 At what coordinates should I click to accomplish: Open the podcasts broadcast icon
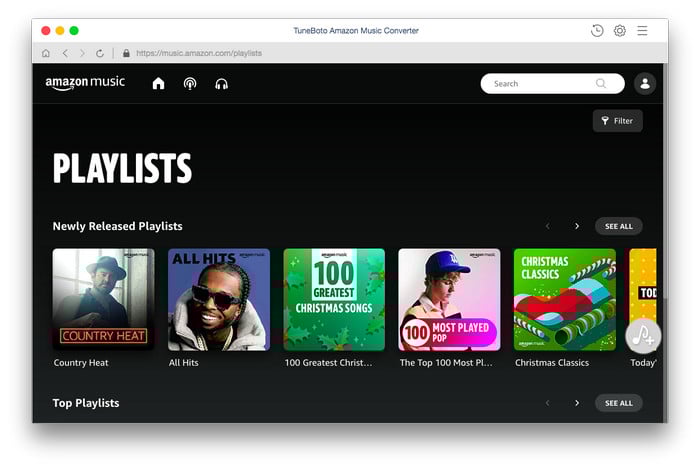190,84
